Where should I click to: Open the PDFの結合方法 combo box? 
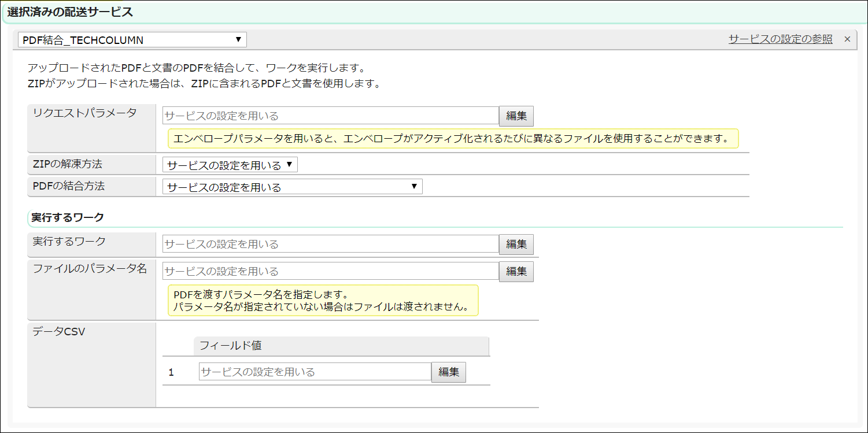[292, 187]
